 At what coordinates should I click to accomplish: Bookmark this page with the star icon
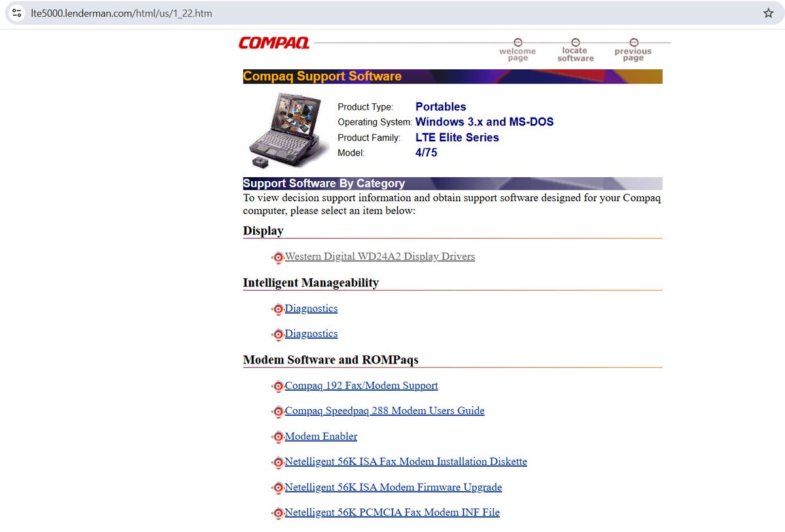(x=769, y=13)
